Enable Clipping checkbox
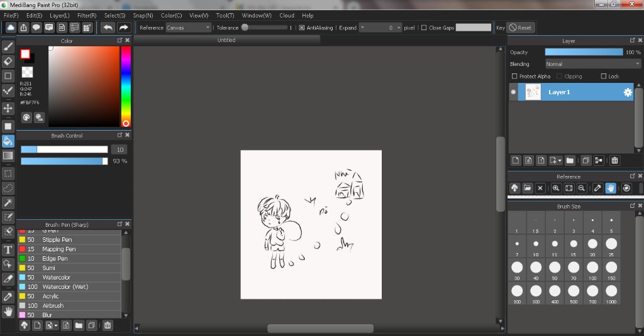Image resolution: width=644 pixels, height=336 pixels. tap(559, 77)
